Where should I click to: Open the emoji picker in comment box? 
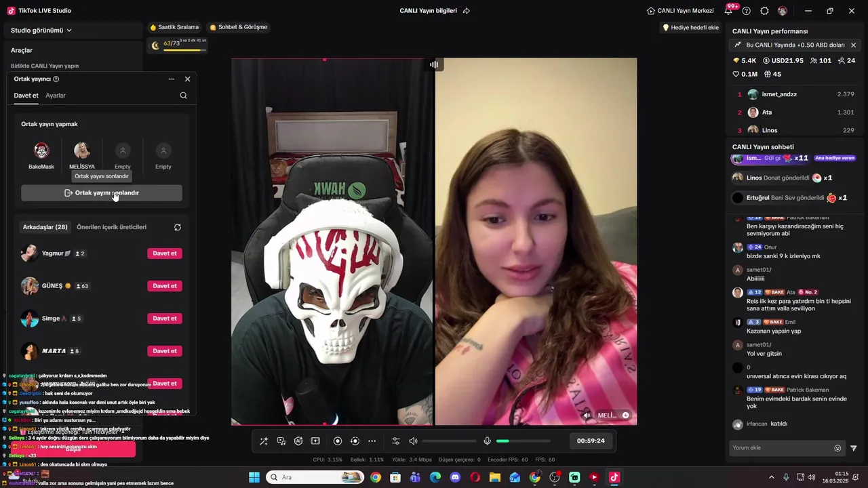837,448
